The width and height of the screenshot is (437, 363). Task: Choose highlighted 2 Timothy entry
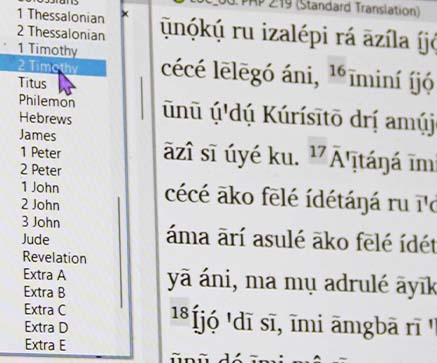(53, 66)
